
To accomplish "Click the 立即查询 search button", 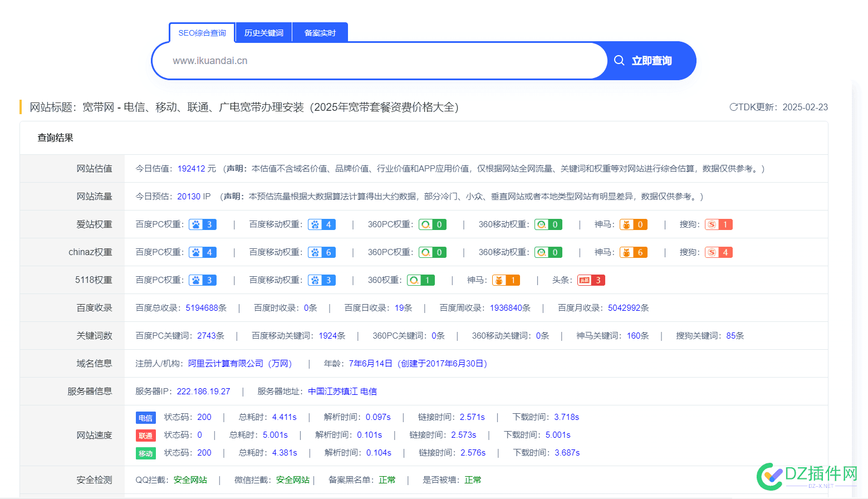I will coord(651,61).
